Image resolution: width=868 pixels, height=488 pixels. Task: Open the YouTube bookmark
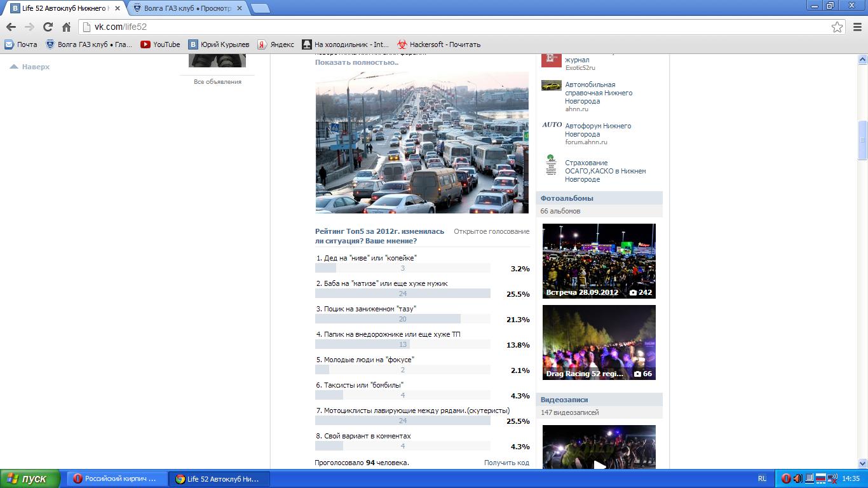(160, 44)
